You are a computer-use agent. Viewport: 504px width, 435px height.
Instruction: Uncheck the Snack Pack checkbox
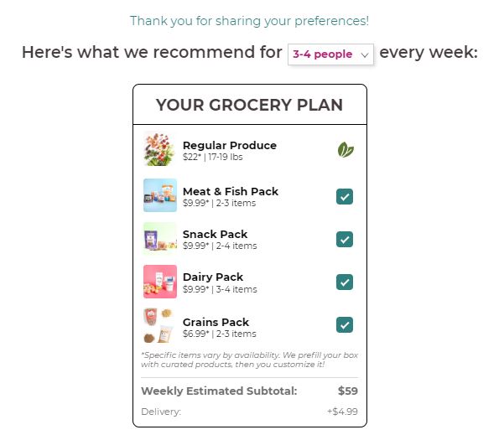click(x=345, y=240)
